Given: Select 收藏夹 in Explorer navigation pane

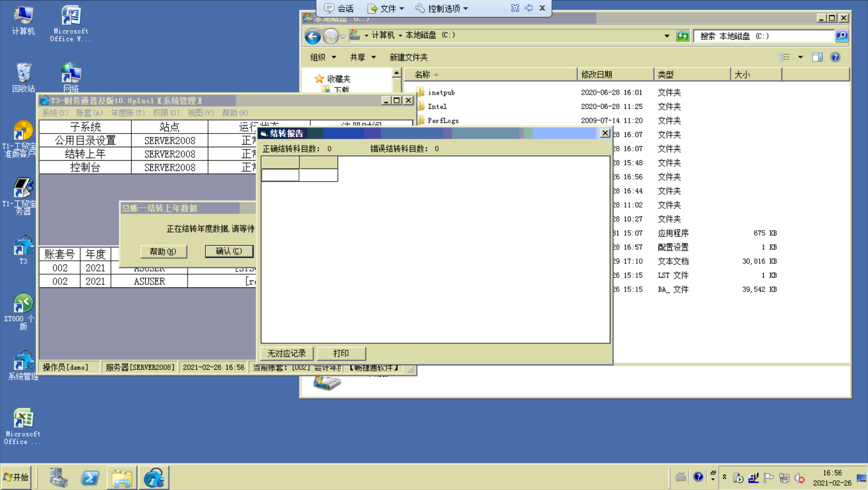Looking at the screenshot, I should (338, 79).
